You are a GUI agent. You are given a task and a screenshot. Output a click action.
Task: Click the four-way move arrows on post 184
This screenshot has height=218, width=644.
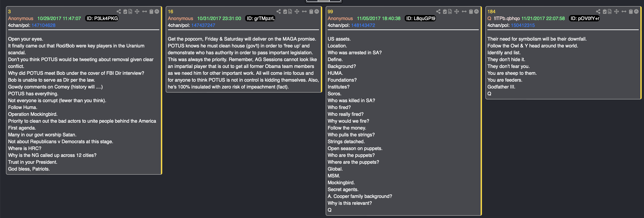(x=616, y=11)
